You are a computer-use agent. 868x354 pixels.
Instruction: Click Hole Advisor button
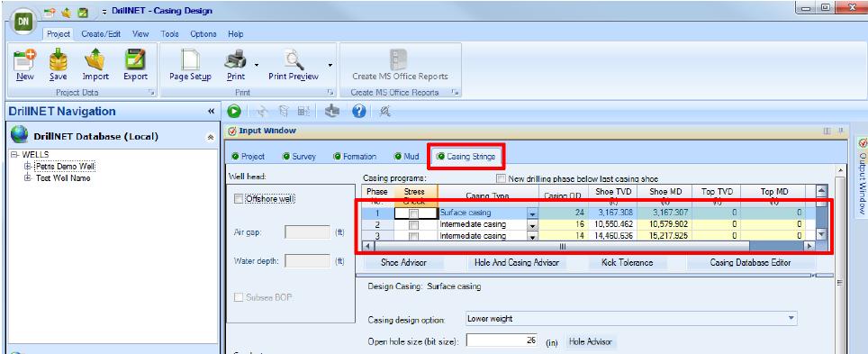coord(592,341)
